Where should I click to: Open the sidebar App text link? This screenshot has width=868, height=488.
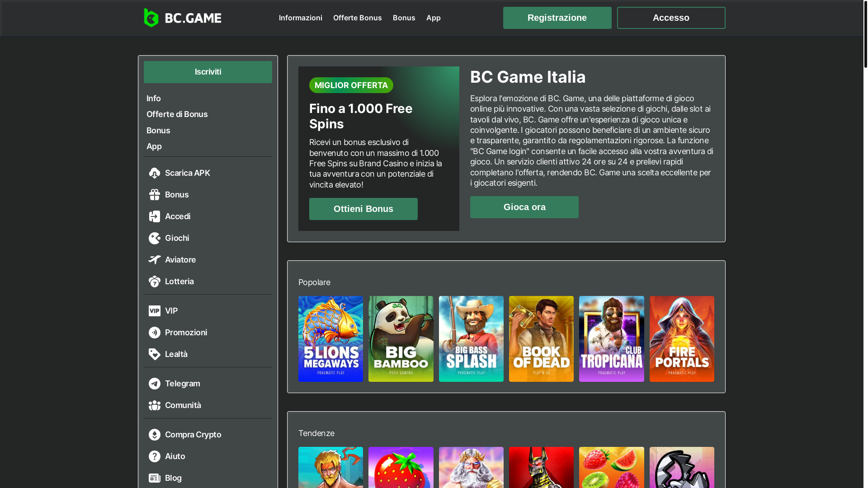pos(154,146)
